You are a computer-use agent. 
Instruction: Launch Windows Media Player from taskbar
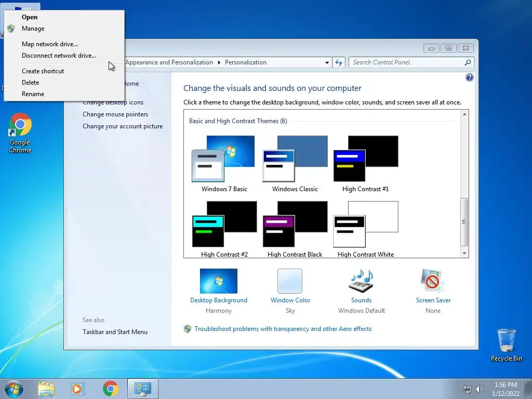(x=78, y=389)
